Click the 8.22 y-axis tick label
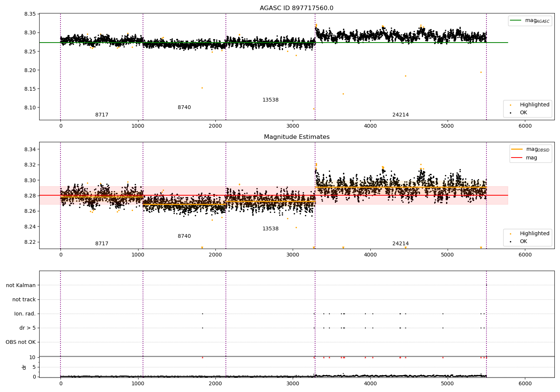This screenshot has height=392, width=560. coord(30,242)
